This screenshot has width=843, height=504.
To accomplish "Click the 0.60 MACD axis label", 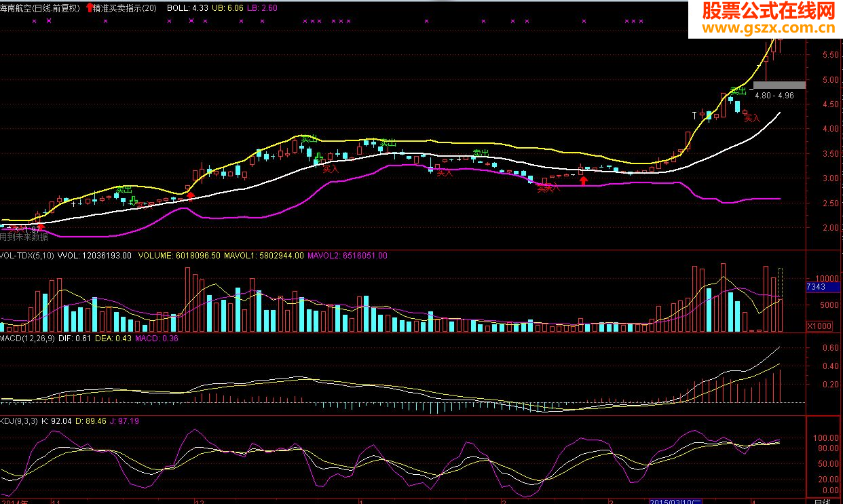I will (x=829, y=348).
